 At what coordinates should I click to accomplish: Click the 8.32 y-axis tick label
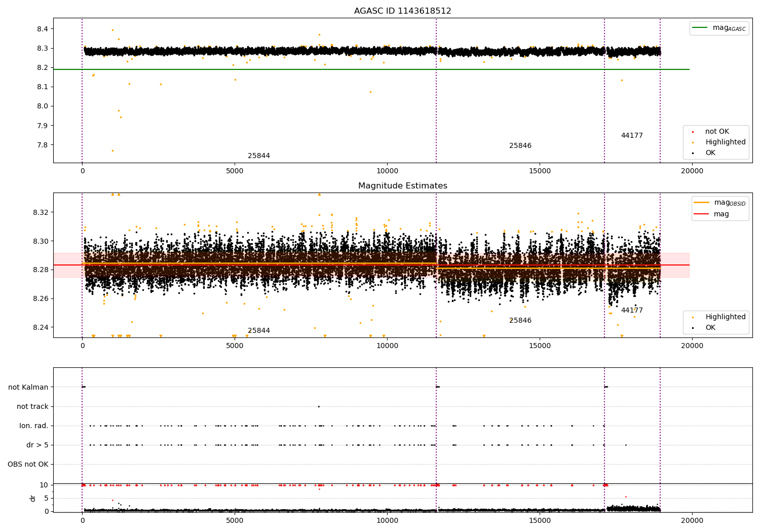click(x=41, y=212)
